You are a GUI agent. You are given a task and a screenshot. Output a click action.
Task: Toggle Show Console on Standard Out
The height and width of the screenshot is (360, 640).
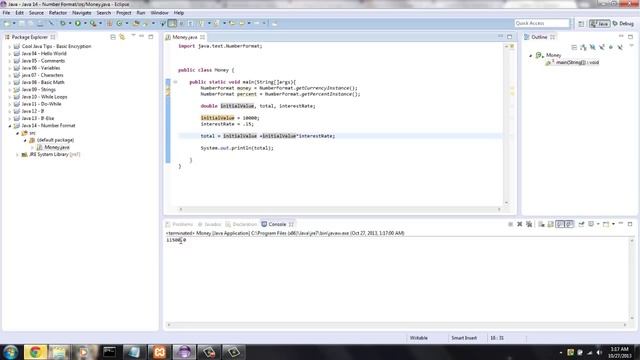pos(560,224)
